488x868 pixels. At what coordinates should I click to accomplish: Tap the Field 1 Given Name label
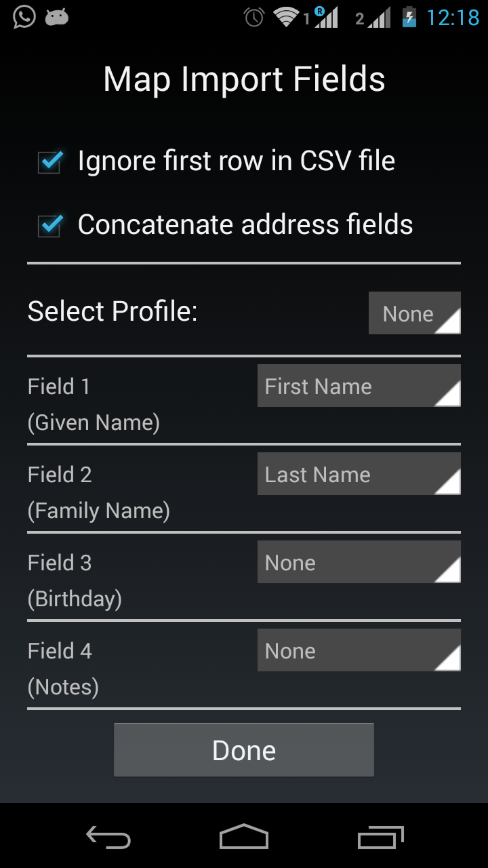pos(94,404)
